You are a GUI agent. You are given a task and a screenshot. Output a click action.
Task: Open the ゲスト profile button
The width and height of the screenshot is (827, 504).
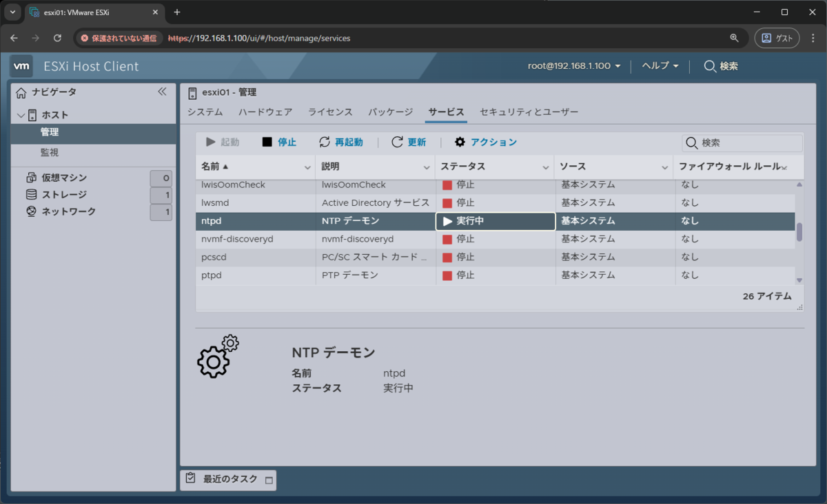point(777,38)
